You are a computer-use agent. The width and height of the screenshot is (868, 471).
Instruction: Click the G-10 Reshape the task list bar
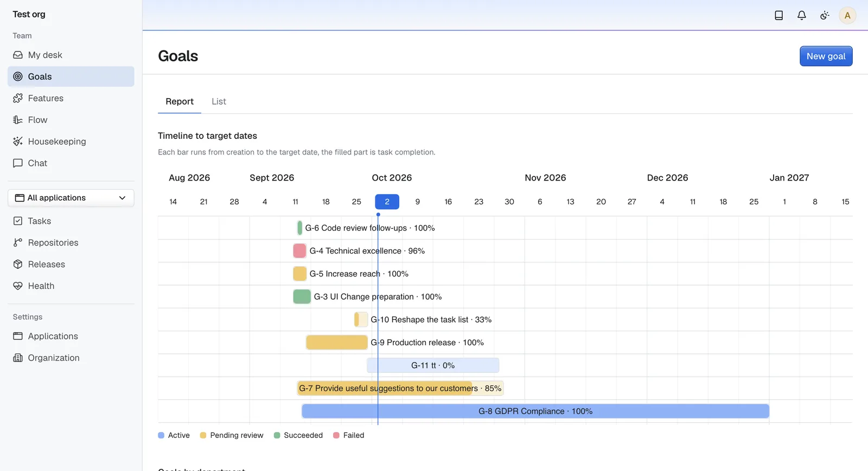(361, 320)
